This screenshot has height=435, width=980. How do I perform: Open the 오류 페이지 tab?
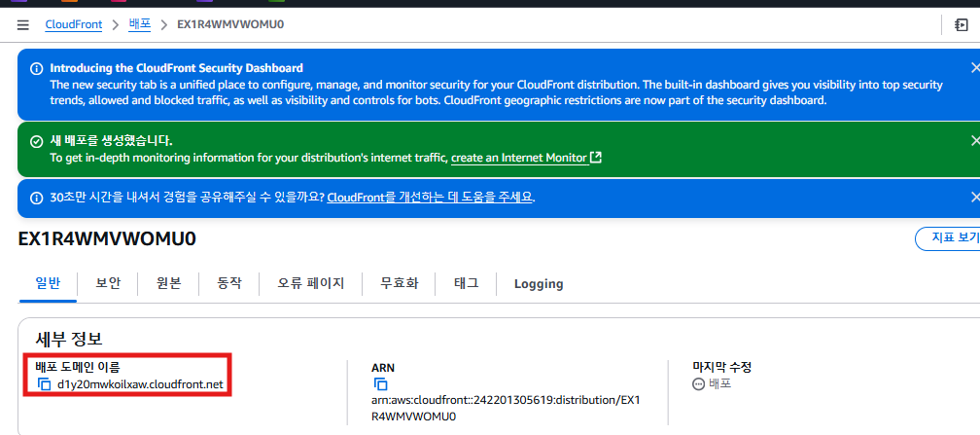pos(311,283)
